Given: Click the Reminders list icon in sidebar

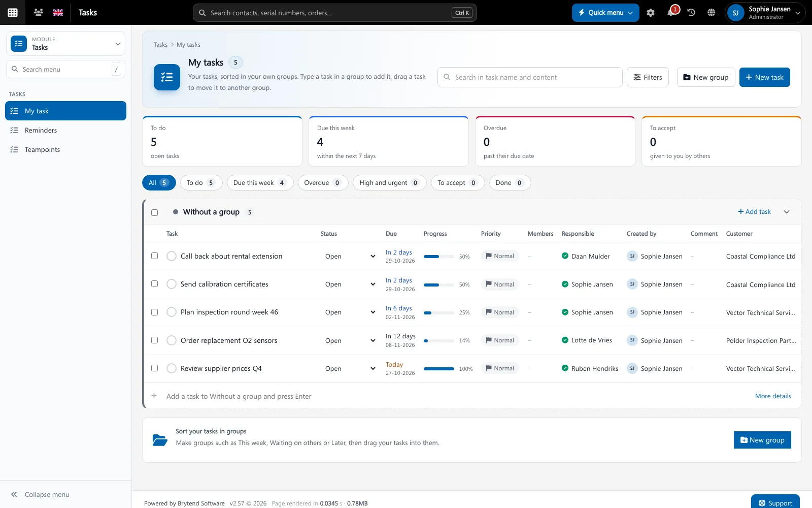Looking at the screenshot, I should point(14,130).
